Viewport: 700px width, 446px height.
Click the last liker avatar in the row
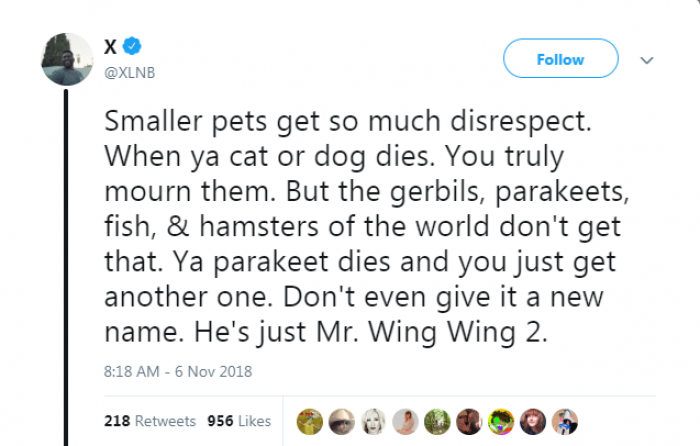(x=566, y=421)
